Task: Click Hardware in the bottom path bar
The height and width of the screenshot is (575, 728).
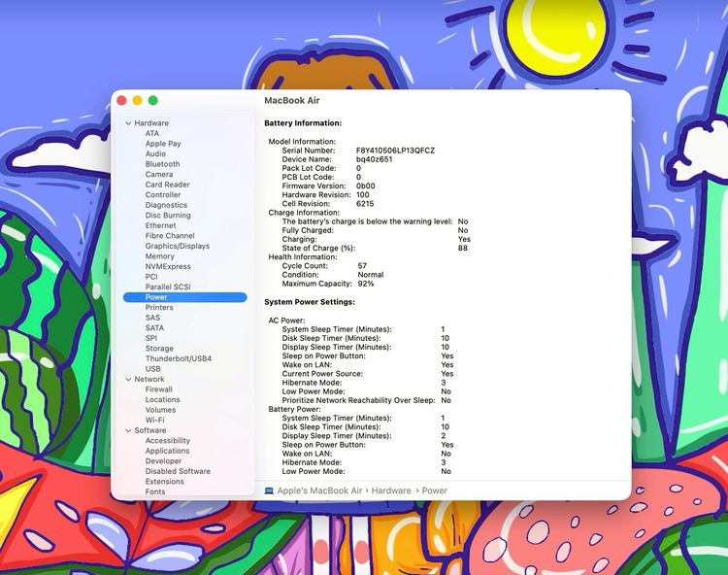Action: 390,490
